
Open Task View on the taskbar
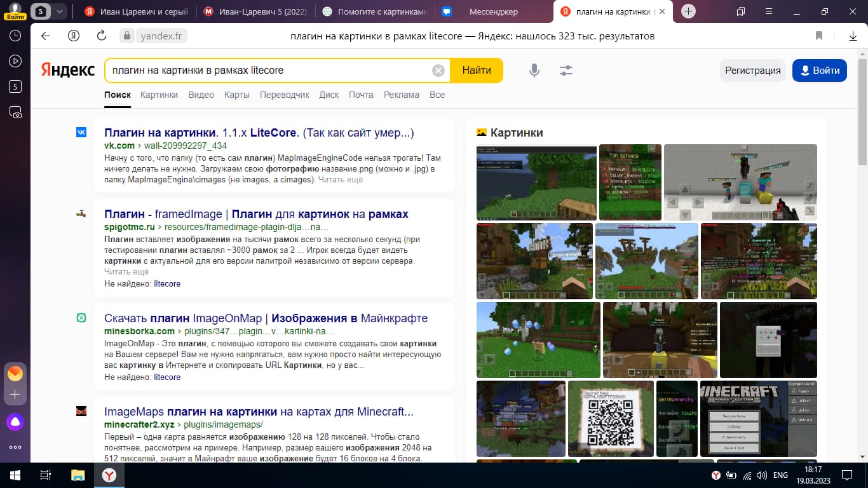45,475
